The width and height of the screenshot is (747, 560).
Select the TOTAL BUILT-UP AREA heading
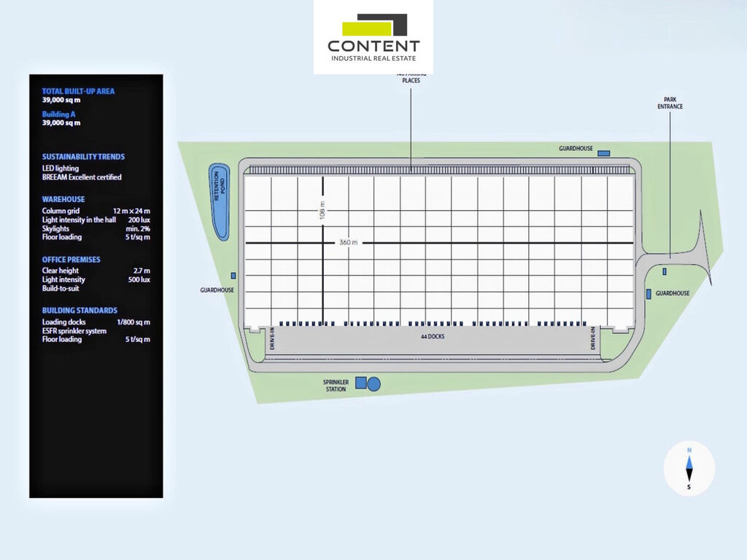click(x=78, y=91)
